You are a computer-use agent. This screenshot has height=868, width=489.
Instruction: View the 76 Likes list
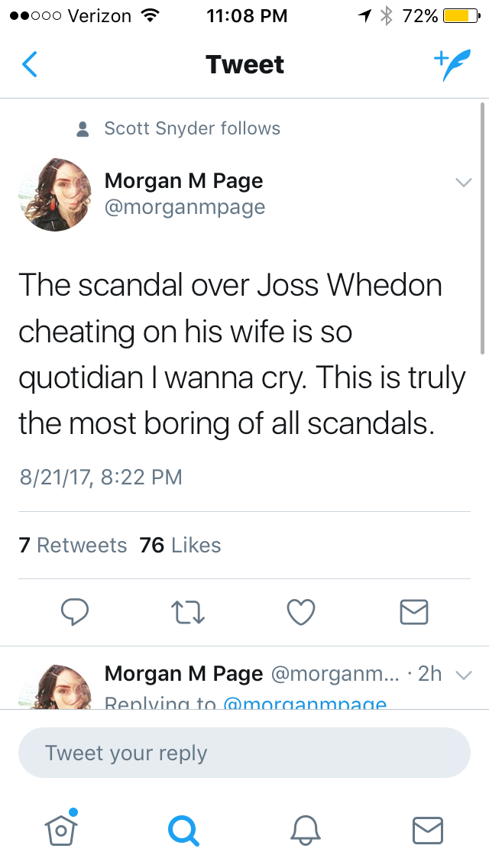tap(180, 546)
